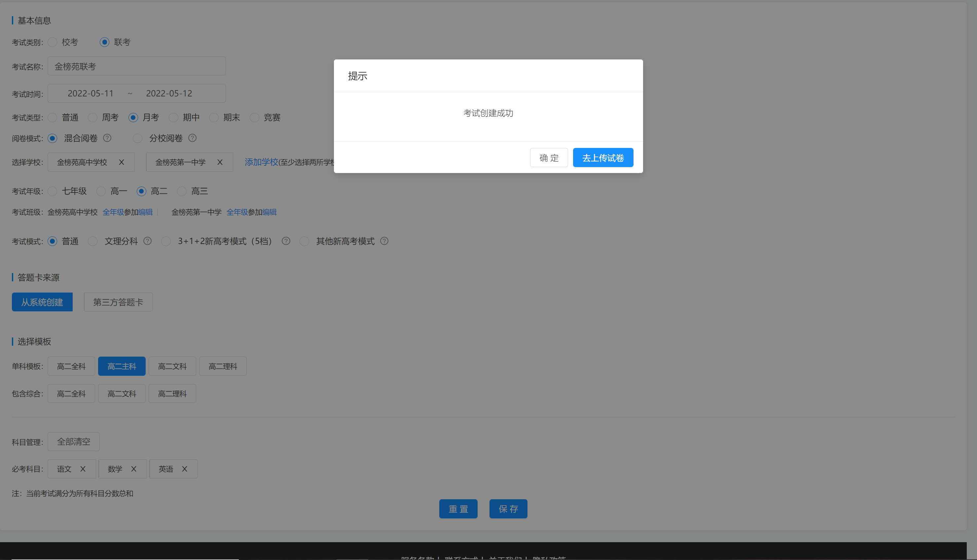Screen dimensions: 977x560
Task: Click 去上传试卷 in the dialog
Action: coord(603,158)
